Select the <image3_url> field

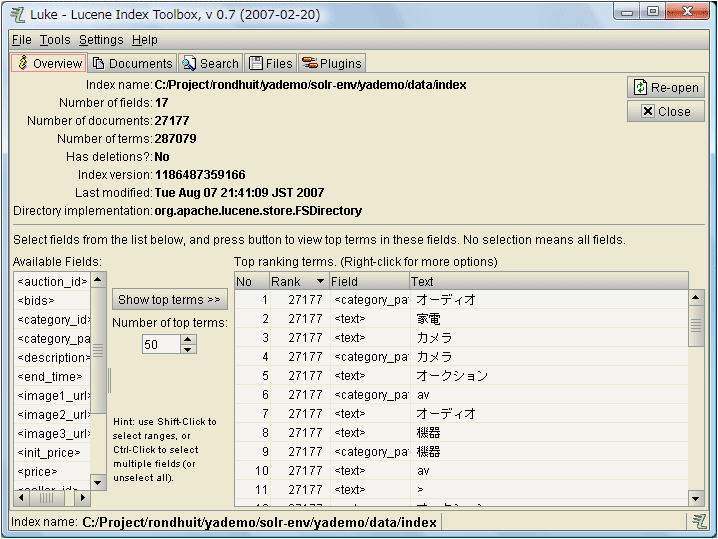pyautogui.click(x=52, y=433)
